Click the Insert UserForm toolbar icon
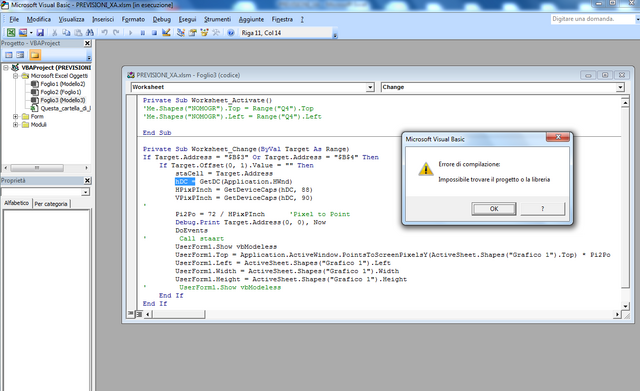The height and width of the screenshot is (391, 640). click(x=23, y=33)
